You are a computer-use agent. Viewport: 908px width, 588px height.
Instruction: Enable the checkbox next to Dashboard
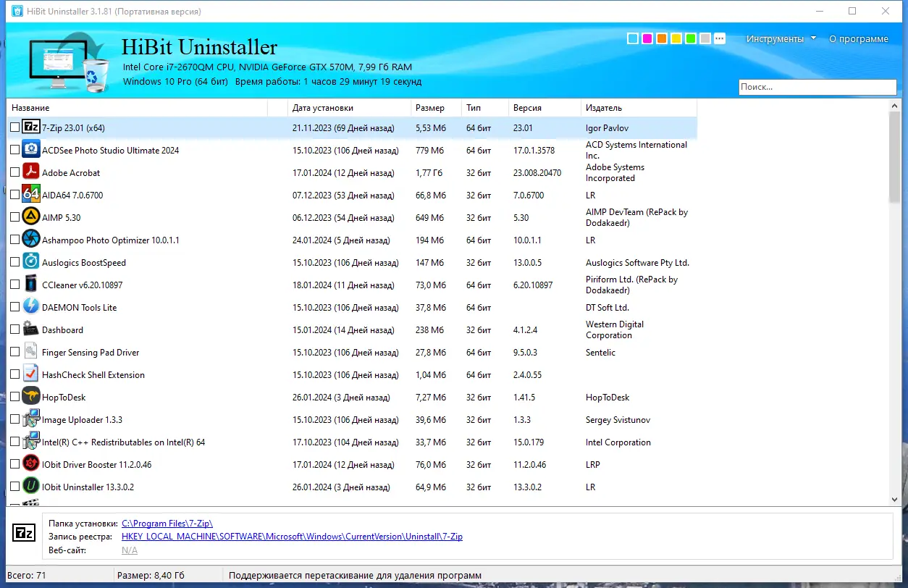tap(15, 329)
